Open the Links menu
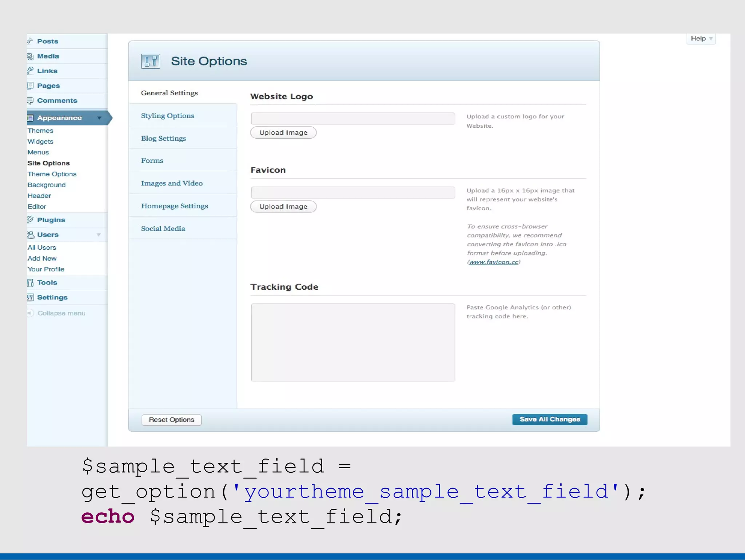Image resolution: width=745 pixels, height=560 pixels. pos(47,71)
